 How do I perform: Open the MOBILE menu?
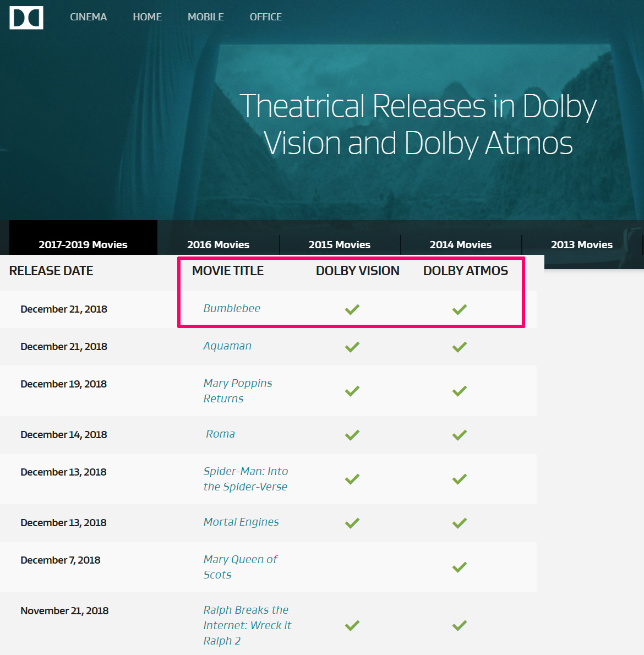(205, 17)
